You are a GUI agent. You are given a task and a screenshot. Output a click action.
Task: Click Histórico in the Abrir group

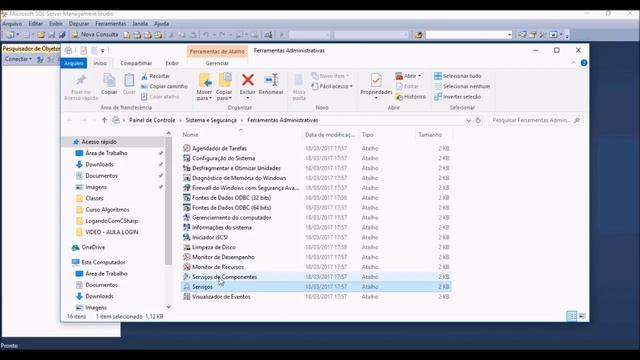pyautogui.click(x=411, y=97)
